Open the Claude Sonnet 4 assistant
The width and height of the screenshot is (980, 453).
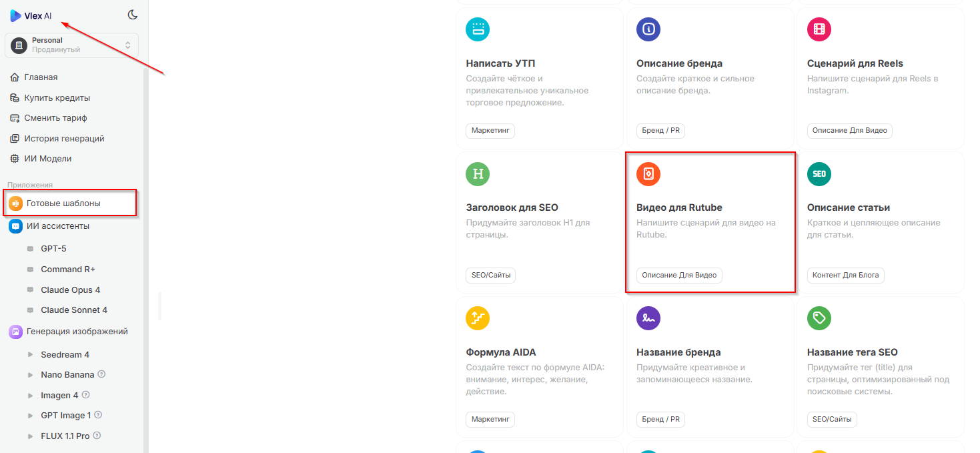(x=74, y=310)
